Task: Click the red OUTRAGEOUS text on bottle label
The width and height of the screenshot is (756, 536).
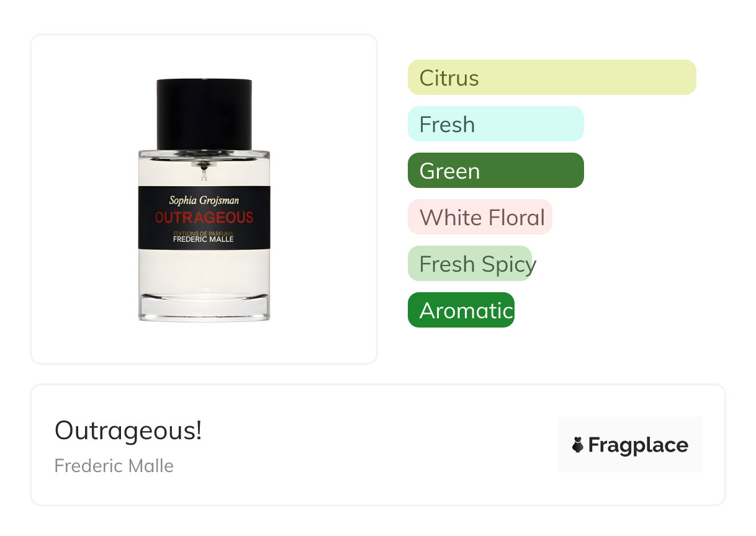Action: pyautogui.click(x=204, y=218)
